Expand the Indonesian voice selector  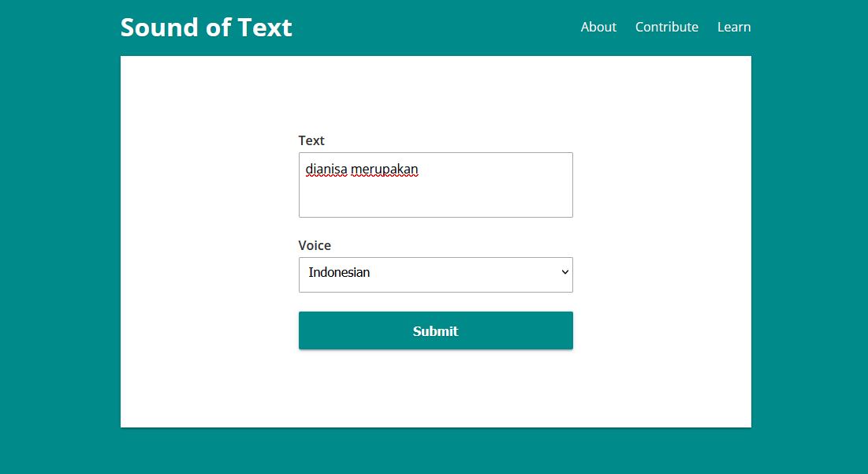click(436, 274)
